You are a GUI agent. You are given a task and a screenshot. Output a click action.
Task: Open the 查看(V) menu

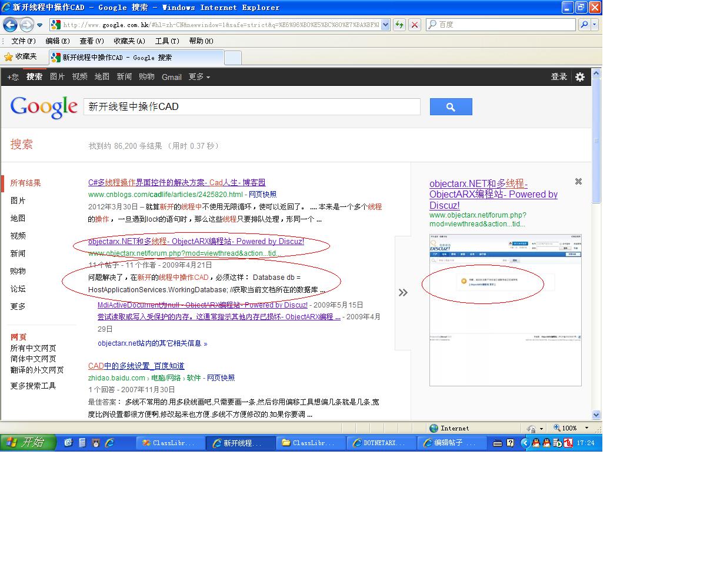[92, 41]
